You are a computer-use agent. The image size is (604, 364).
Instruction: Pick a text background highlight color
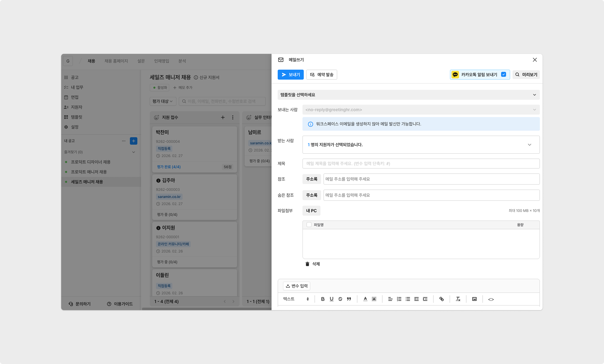[374, 299]
